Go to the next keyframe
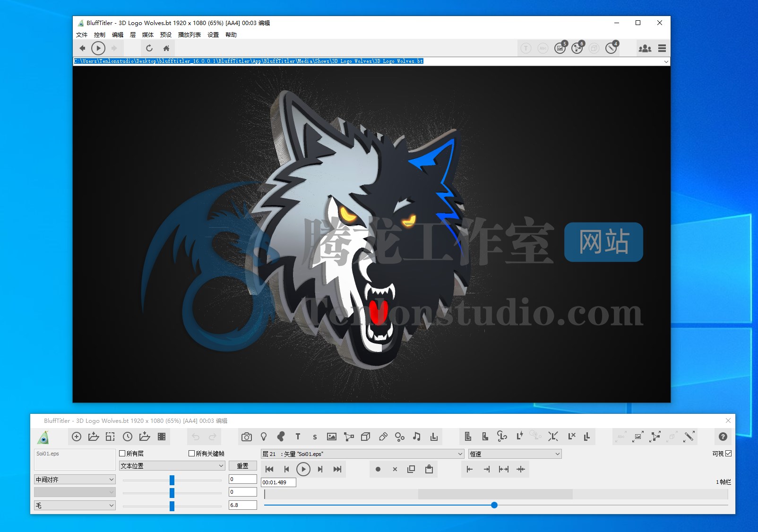This screenshot has height=532, width=758. point(320,469)
